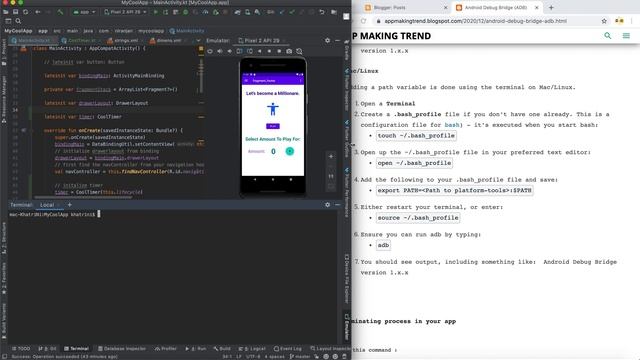Open the Favorites side panel

[x=4, y=278]
